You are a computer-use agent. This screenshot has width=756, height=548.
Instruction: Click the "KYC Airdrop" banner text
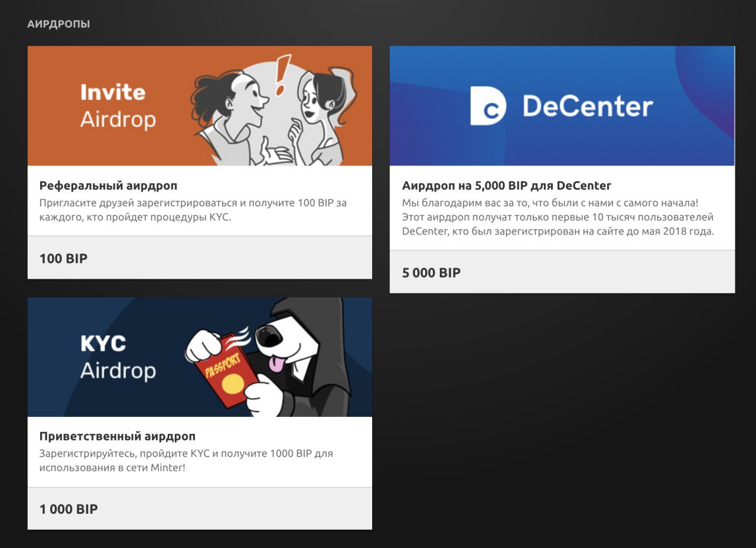click(x=118, y=357)
